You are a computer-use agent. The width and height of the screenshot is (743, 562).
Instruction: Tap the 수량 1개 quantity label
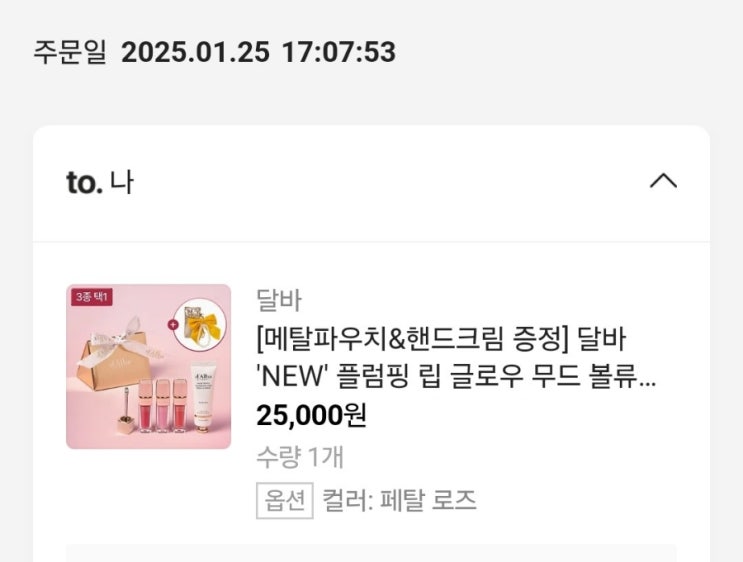pyautogui.click(x=299, y=457)
